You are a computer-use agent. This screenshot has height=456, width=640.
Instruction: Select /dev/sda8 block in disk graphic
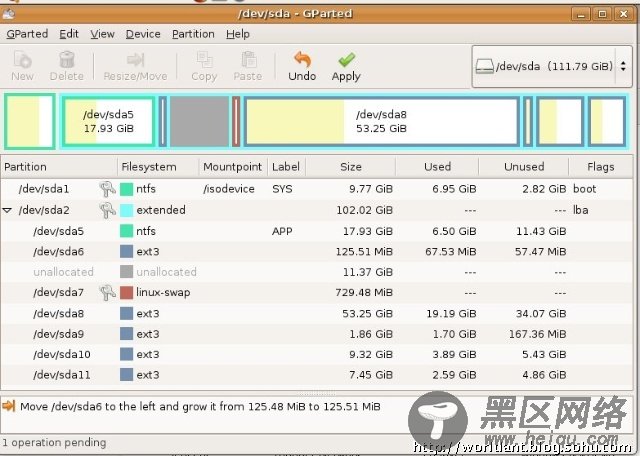(382, 121)
